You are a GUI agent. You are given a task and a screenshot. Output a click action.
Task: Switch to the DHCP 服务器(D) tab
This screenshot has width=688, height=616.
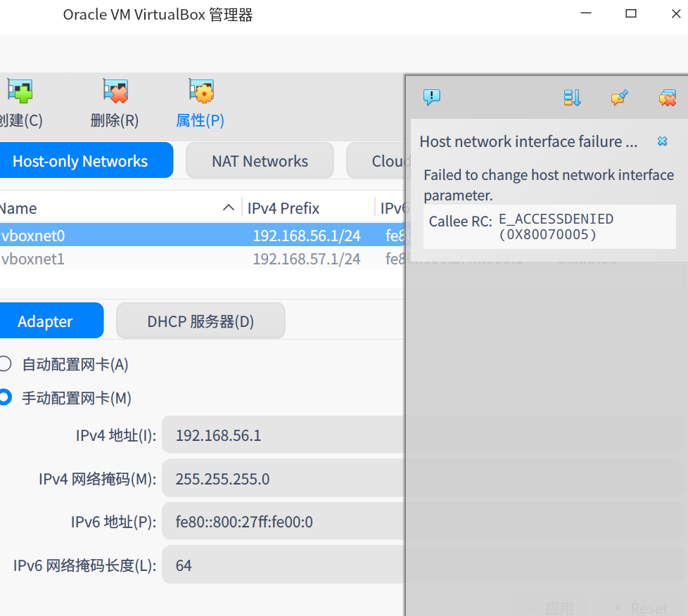coord(200,320)
